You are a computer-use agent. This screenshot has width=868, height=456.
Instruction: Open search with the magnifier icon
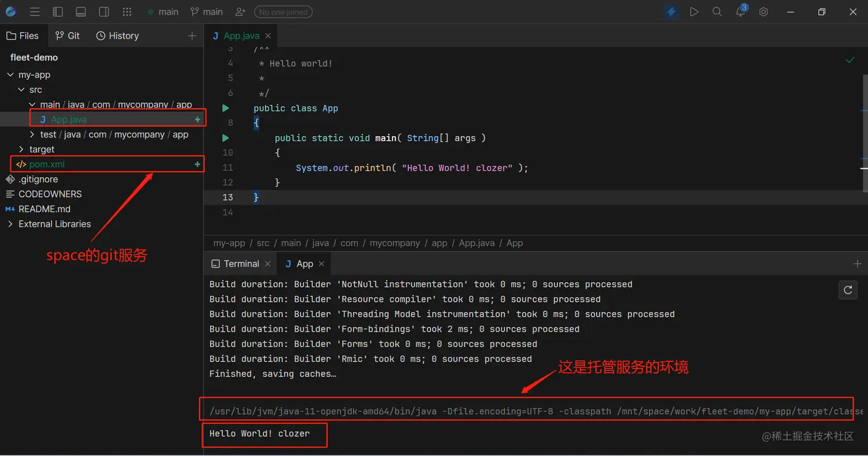pos(717,11)
